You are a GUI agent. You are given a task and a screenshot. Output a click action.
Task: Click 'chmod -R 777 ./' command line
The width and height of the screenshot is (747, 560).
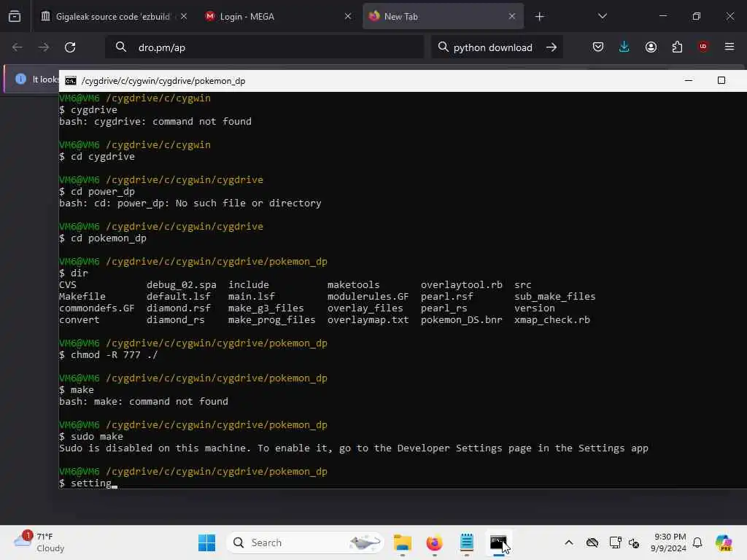[114, 355]
